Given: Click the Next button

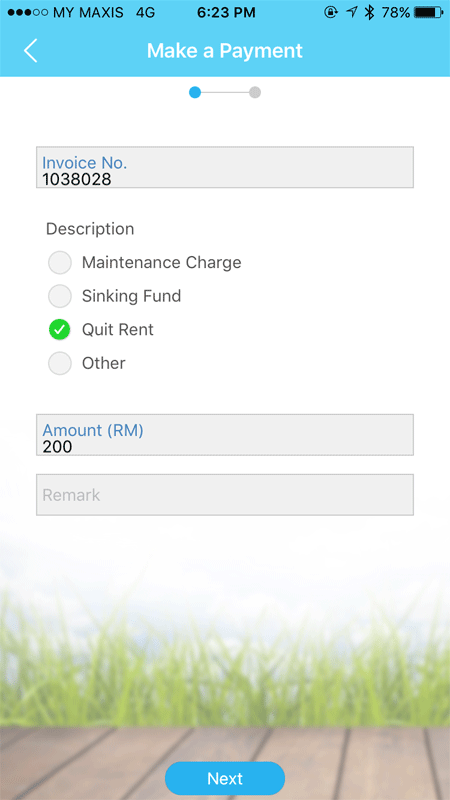Looking at the screenshot, I should coord(224,778).
